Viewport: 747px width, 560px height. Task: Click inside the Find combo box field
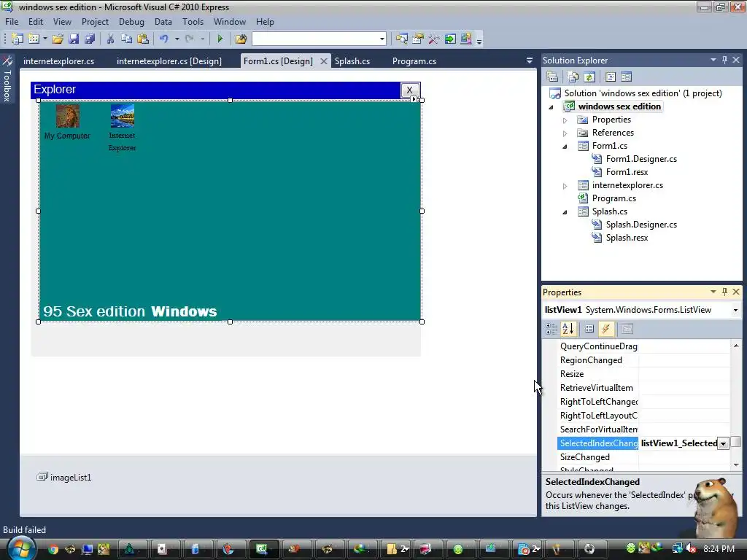315,39
